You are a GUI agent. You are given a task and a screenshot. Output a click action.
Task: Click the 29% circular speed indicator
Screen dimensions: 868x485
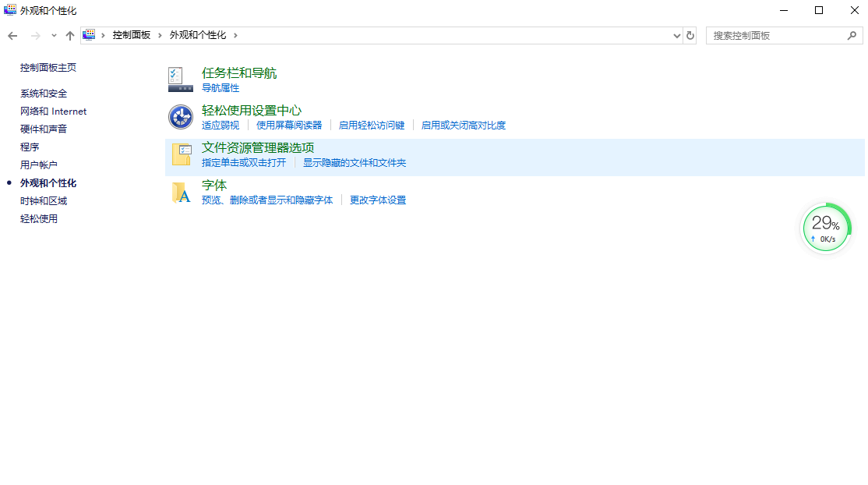click(826, 227)
